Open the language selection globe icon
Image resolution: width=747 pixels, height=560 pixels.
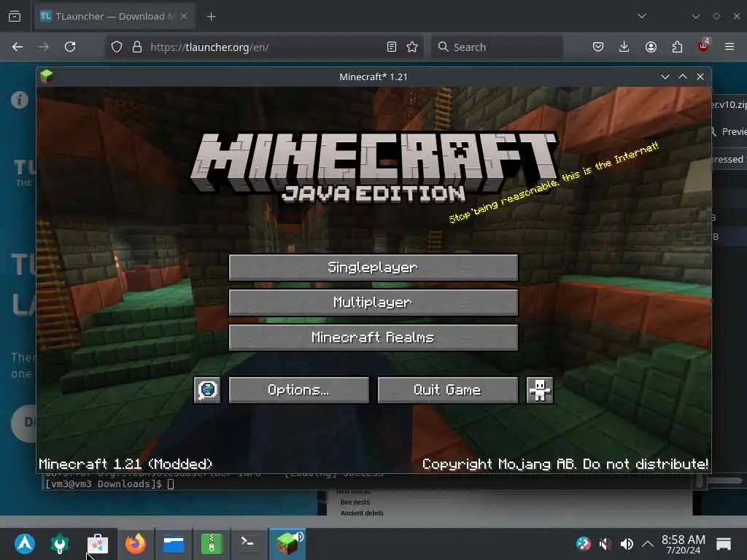point(206,390)
